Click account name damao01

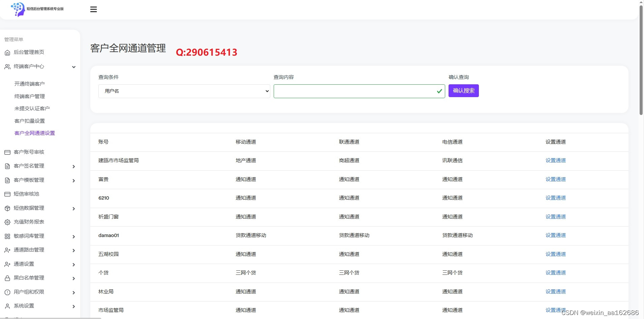(109, 235)
